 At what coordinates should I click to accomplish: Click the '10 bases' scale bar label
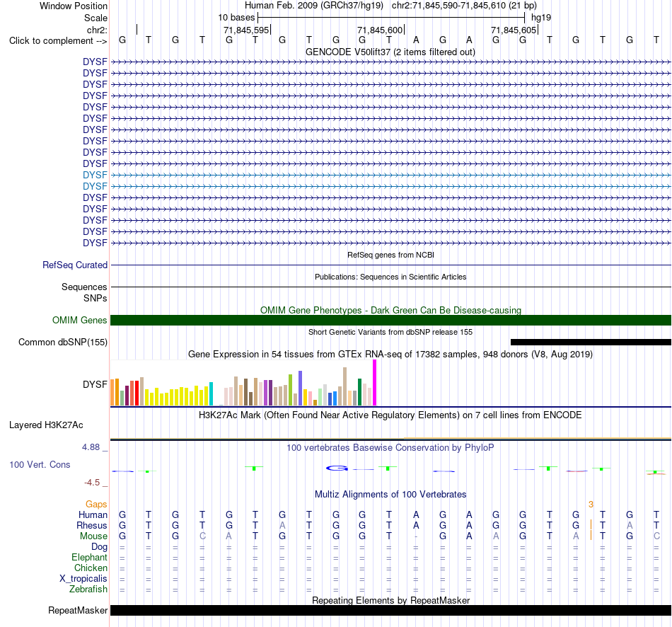coord(236,18)
